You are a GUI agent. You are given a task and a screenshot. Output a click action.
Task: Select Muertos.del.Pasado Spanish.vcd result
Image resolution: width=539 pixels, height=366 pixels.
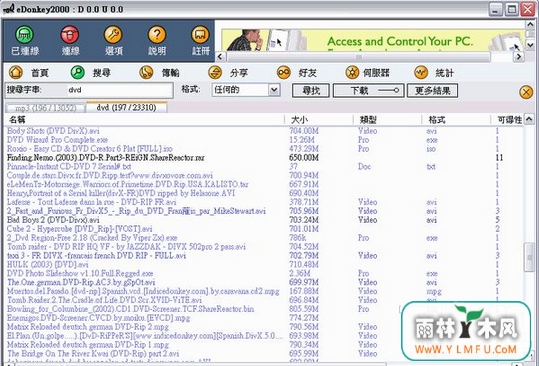(x=143, y=291)
